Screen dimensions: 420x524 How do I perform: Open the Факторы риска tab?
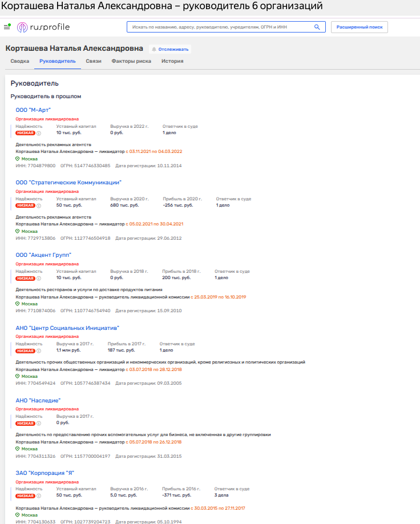click(131, 61)
